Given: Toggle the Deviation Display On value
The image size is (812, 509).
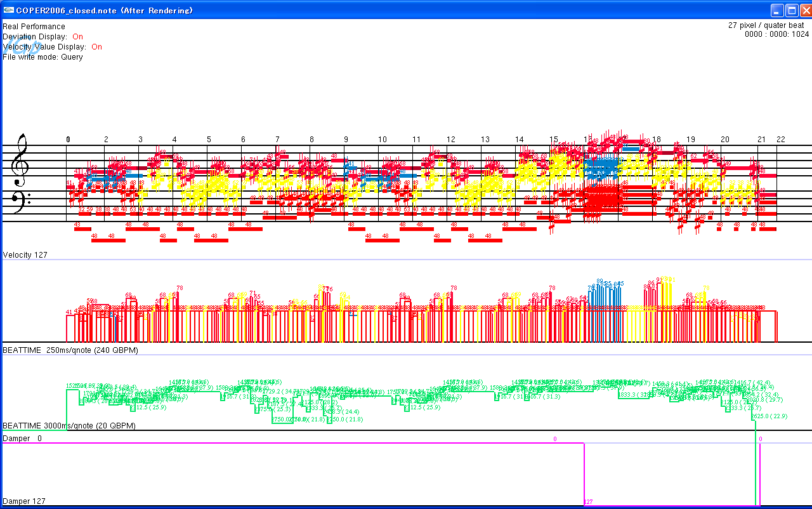Looking at the screenshot, I should click(77, 37).
